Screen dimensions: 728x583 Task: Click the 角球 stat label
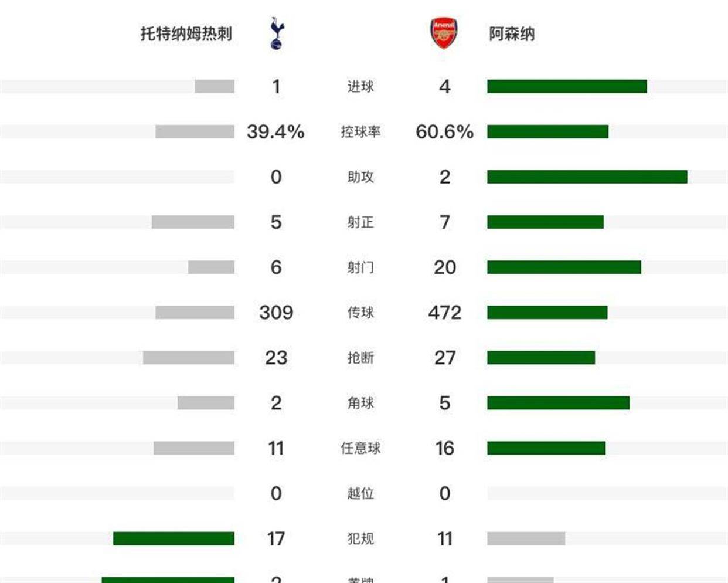point(360,403)
